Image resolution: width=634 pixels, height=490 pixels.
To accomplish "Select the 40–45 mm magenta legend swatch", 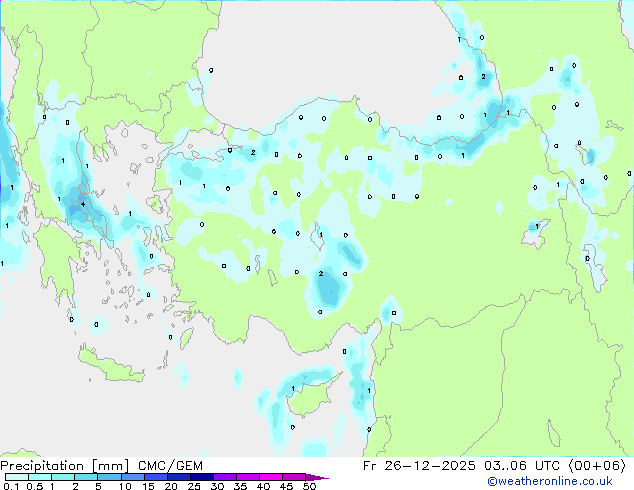I will pos(271,477).
